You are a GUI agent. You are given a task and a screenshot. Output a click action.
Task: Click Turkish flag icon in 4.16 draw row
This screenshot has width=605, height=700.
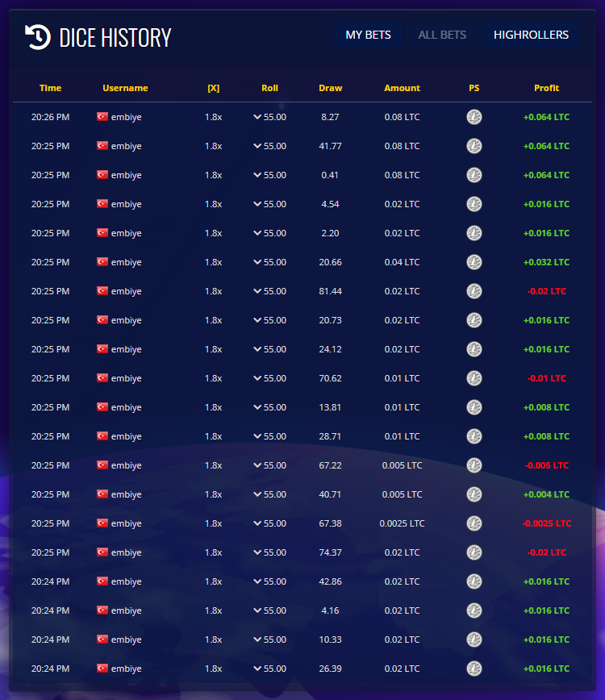click(102, 610)
